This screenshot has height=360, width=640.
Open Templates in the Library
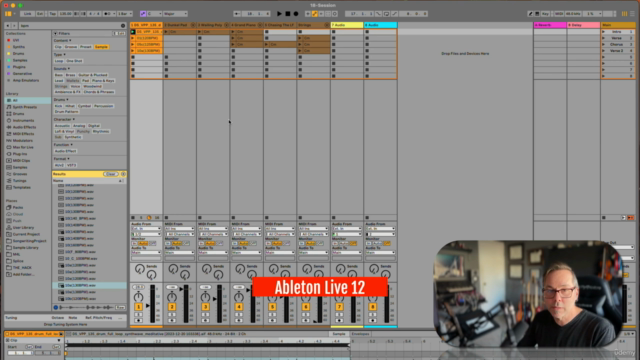click(21, 187)
